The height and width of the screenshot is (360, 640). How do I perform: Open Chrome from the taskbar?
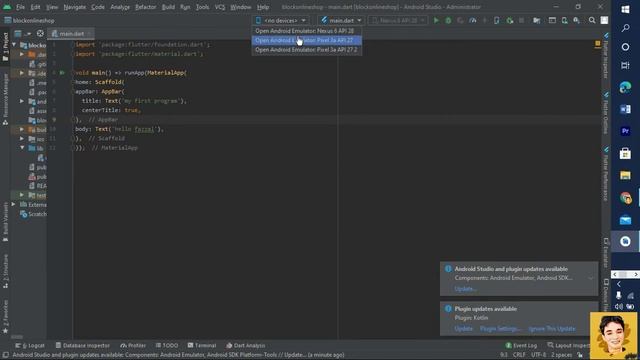click(x=625, y=198)
